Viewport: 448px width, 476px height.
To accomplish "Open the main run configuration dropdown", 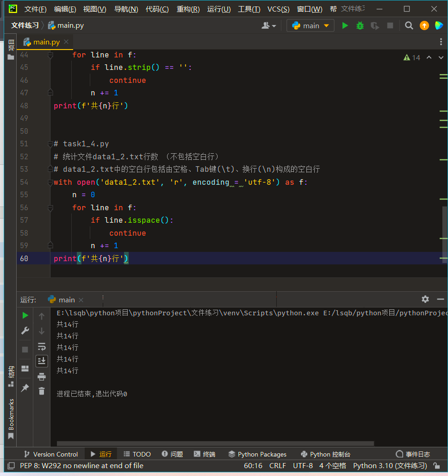I will click(311, 25).
